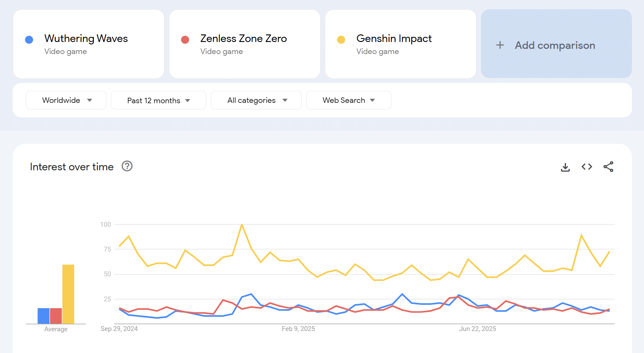Screen dimensions: 644x353
Task: Edit the Wuthering Waves search term
Action: click(x=86, y=39)
